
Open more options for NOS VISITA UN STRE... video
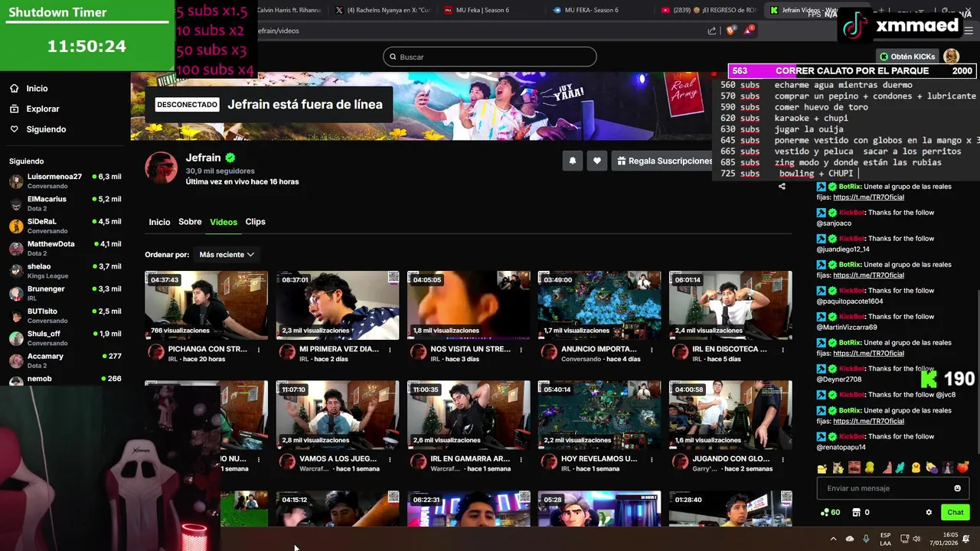(x=521, y=350)
